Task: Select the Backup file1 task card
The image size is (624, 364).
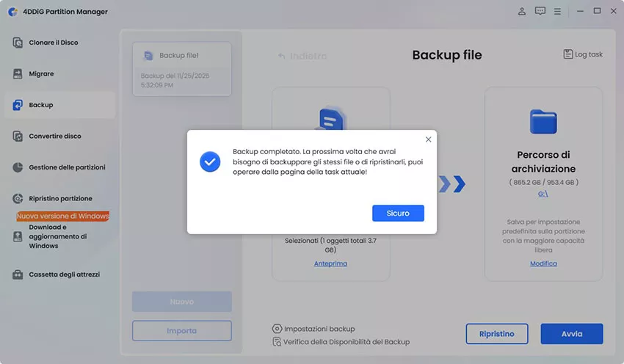Action: (x=182, y=69)
